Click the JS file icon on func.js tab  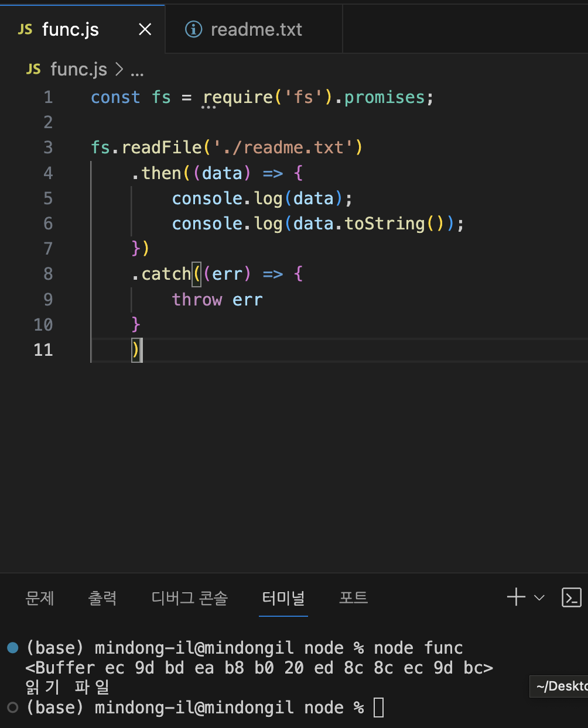pos(25,29)
